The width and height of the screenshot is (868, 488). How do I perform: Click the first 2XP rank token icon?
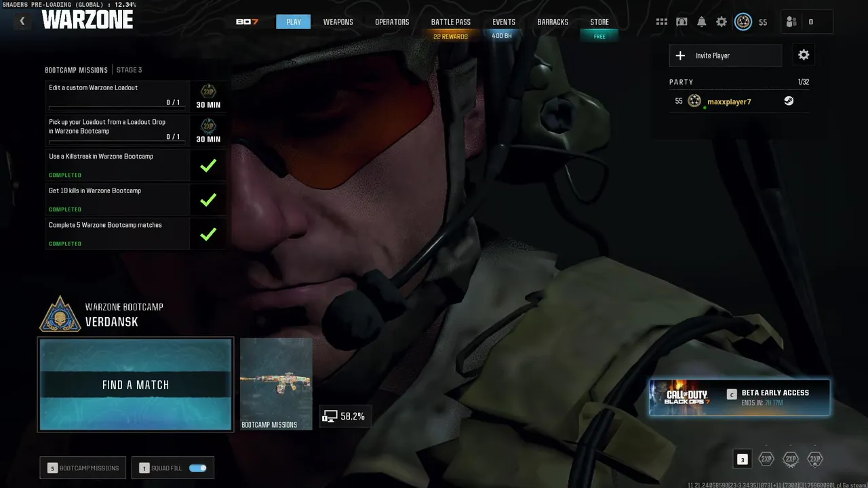[x=766, y=459]
